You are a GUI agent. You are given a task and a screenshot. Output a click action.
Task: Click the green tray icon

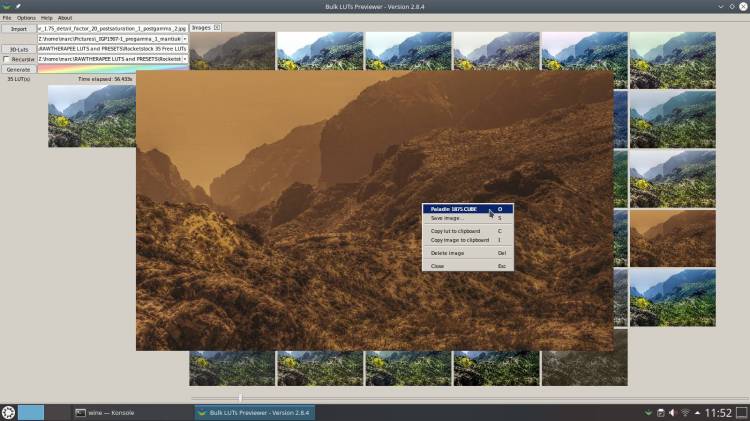(x=648, y=412)
